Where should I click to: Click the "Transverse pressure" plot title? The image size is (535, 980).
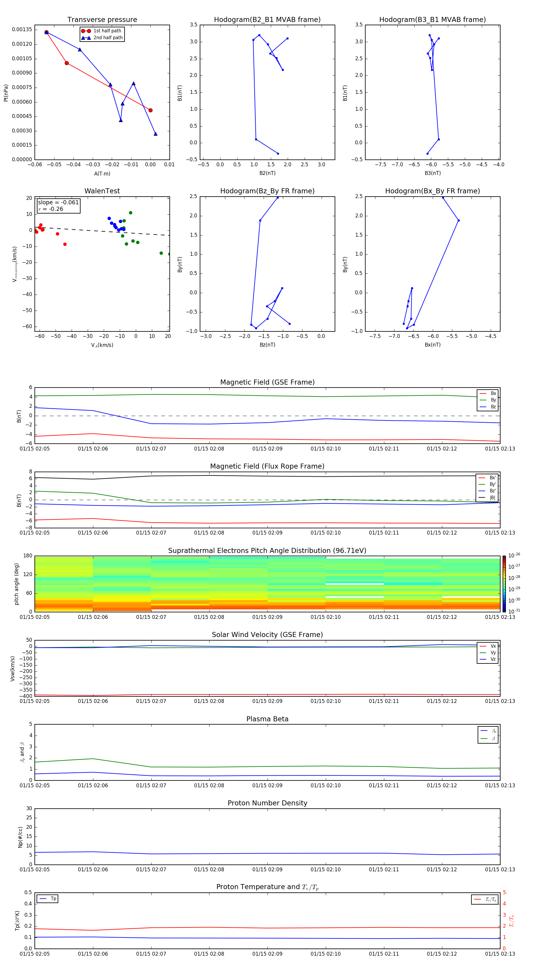click(x=102, y=19)
